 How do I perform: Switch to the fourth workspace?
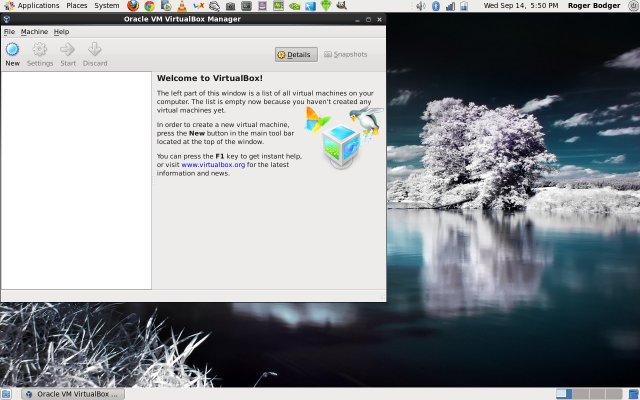pyautogui.click(x=614, y=394)
